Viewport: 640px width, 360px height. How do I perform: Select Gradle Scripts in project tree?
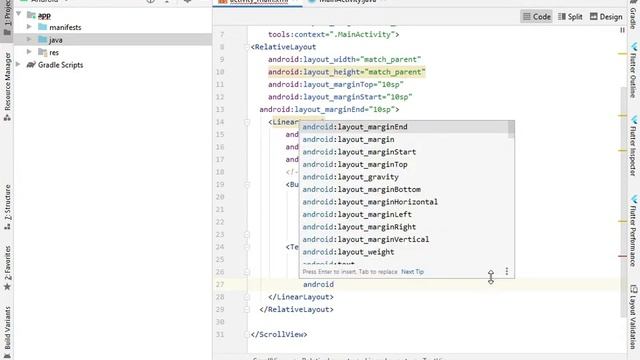click(x=60, y=65)
